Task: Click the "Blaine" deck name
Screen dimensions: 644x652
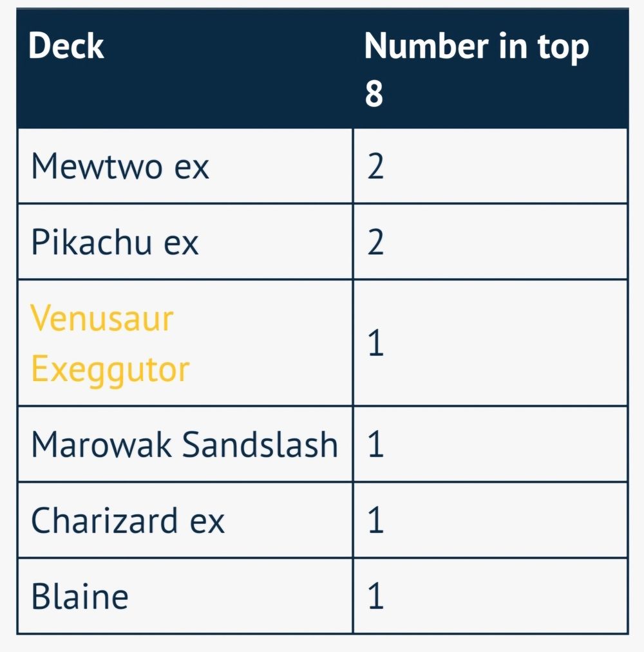Action: click(80, 596)
